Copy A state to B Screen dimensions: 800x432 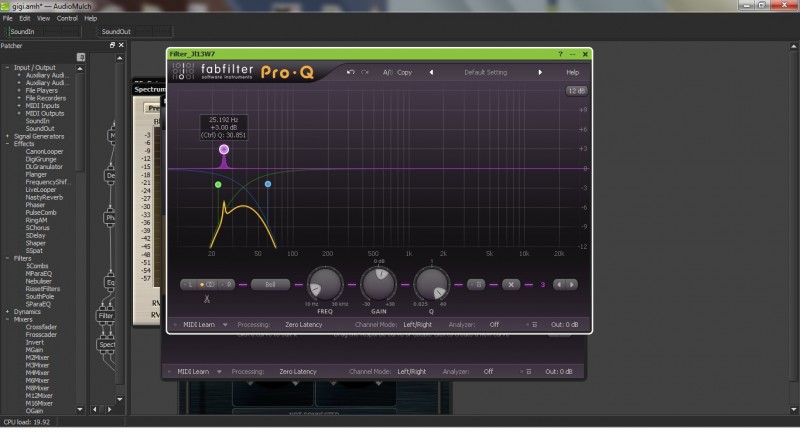coord(405,72)
